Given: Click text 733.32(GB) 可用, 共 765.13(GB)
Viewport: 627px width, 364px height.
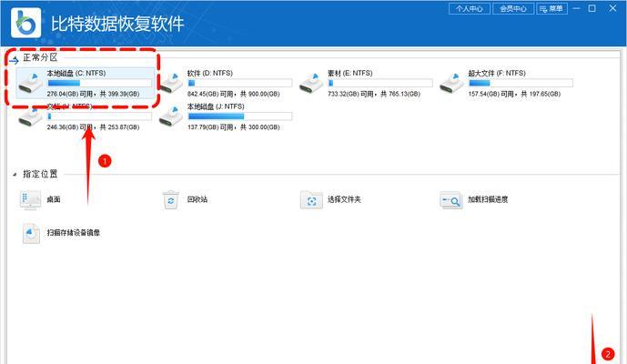Looking at the screenshot, I should pyautogui.click(x=374, y=94).
